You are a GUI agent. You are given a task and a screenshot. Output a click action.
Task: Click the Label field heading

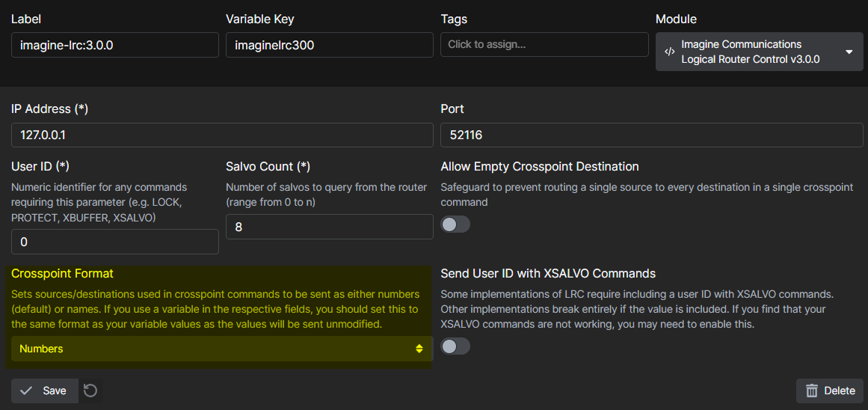[x=26, y=19]
